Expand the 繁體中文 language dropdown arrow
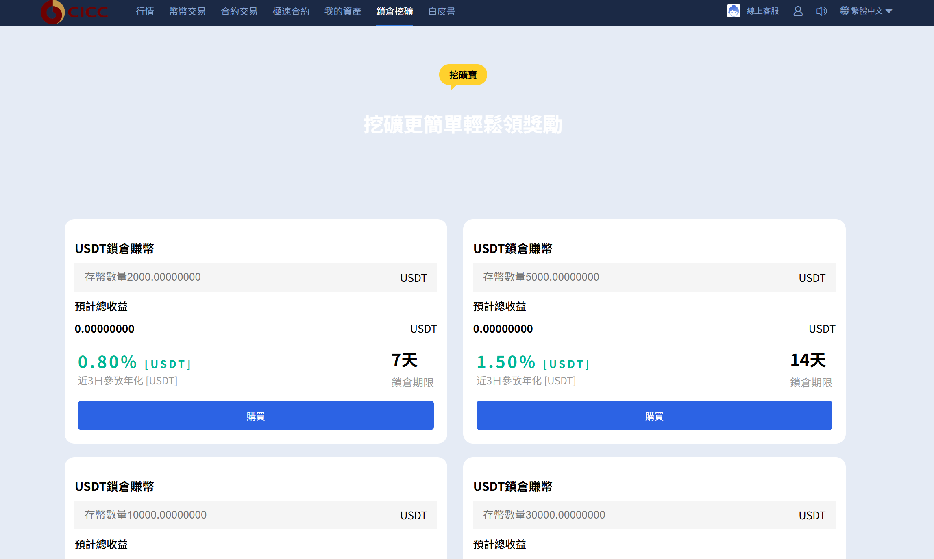Screen dimensions: 934x560 click(x=889, y=11)
